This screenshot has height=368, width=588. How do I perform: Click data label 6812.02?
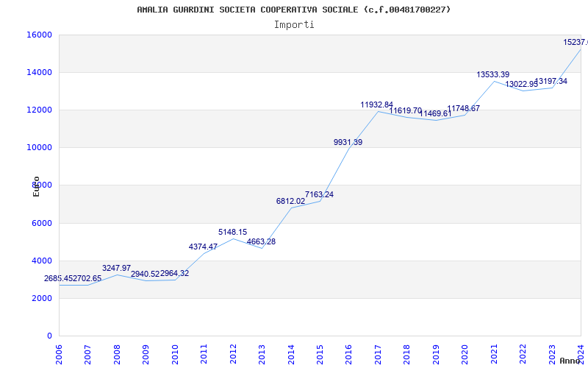(290, 201)
